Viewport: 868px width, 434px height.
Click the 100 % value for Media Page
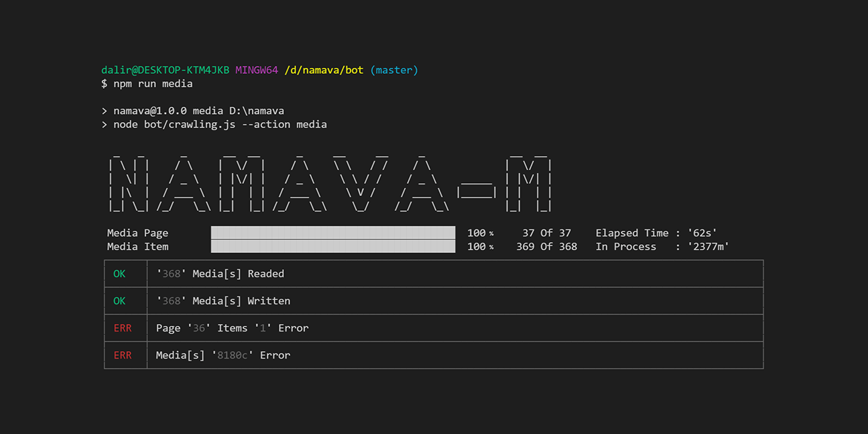[x=480, y=233]
